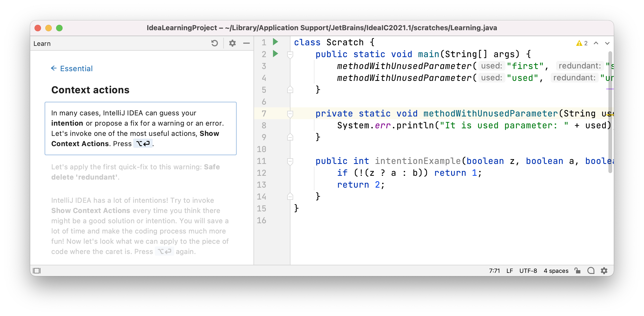This screenshot has height=316, width=644.
Task: Open Learn panel settings gear
Action: point(232,43)
